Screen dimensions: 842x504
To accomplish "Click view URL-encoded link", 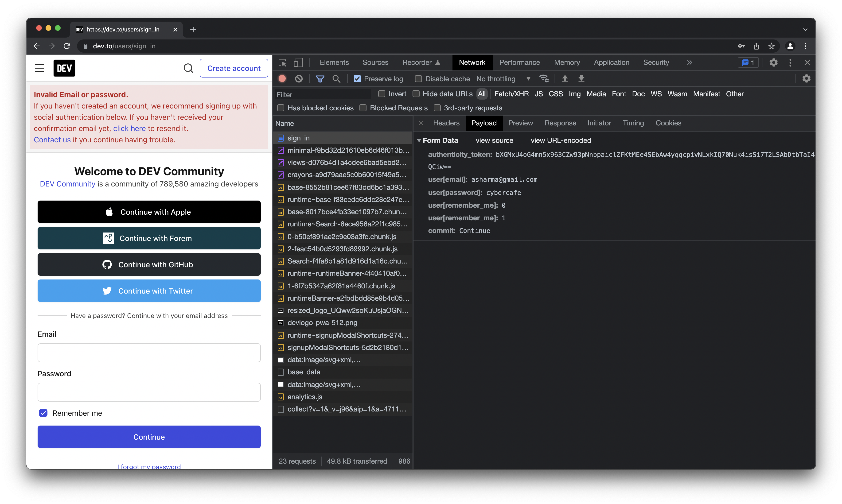I will [561, 140].
